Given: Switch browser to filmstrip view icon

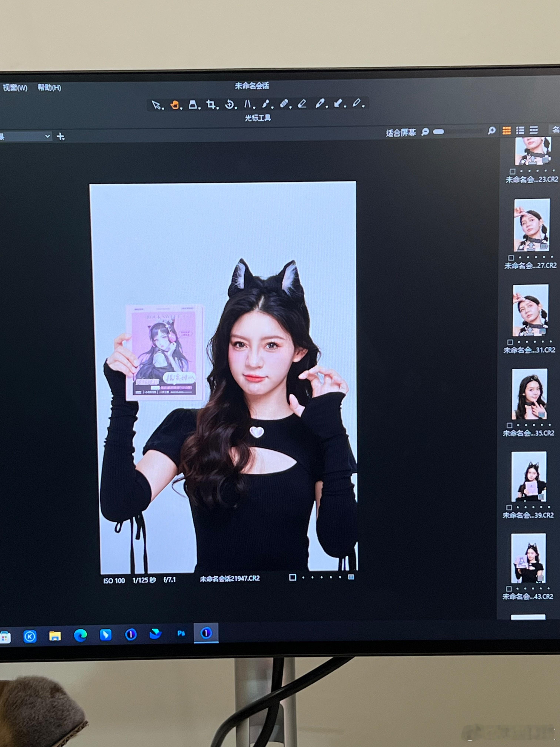Looking at the screenshot, I should [x=533, y=130].
